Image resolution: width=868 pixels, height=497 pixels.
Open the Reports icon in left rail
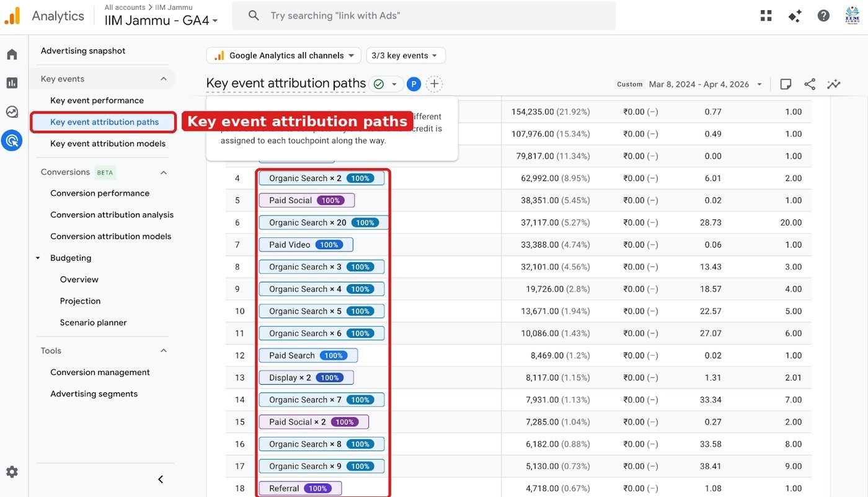pyautogui.click(x=12, y=83)
